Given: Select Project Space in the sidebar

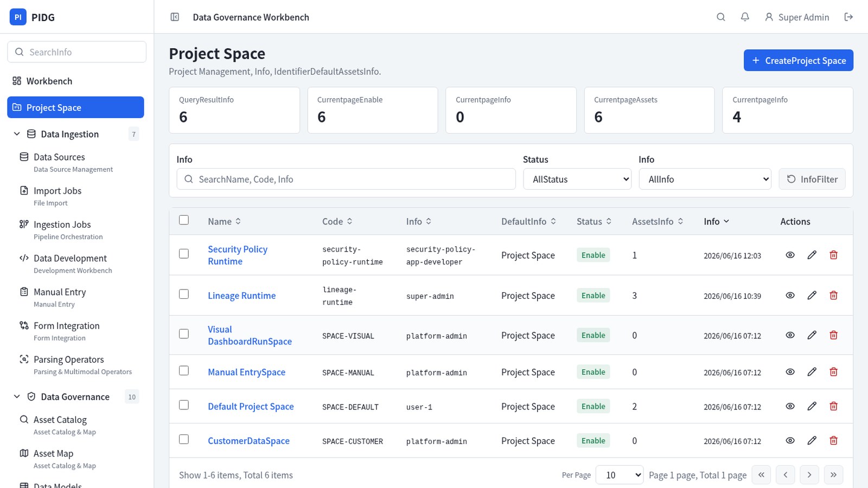Looking at the screenshot, I should coord(75,107).
